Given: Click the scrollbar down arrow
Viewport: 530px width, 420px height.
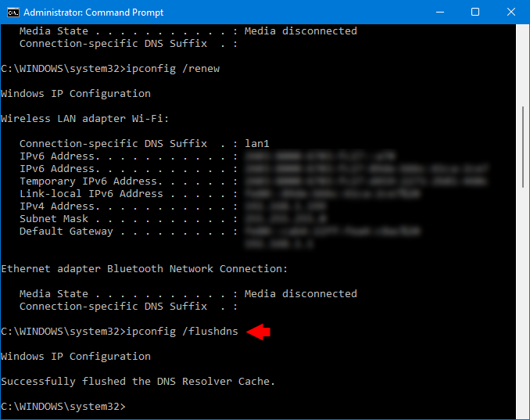Looking at the screenshot, I should [523, 413].
